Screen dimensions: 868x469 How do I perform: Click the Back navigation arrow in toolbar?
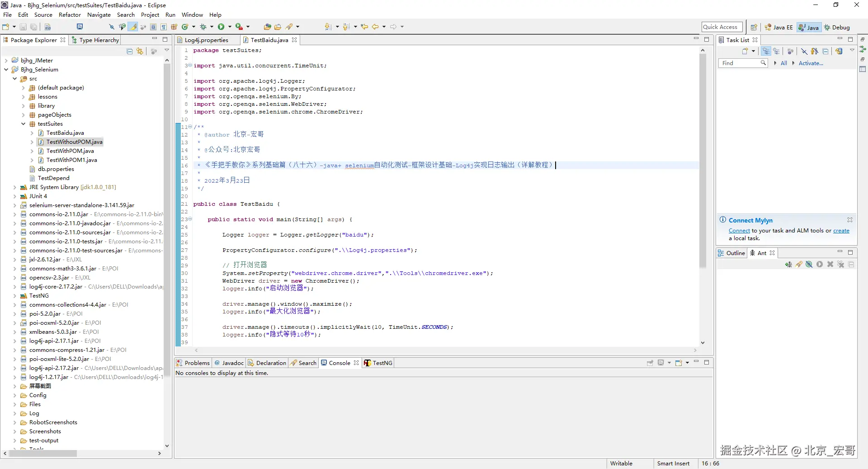click(375, 27)
